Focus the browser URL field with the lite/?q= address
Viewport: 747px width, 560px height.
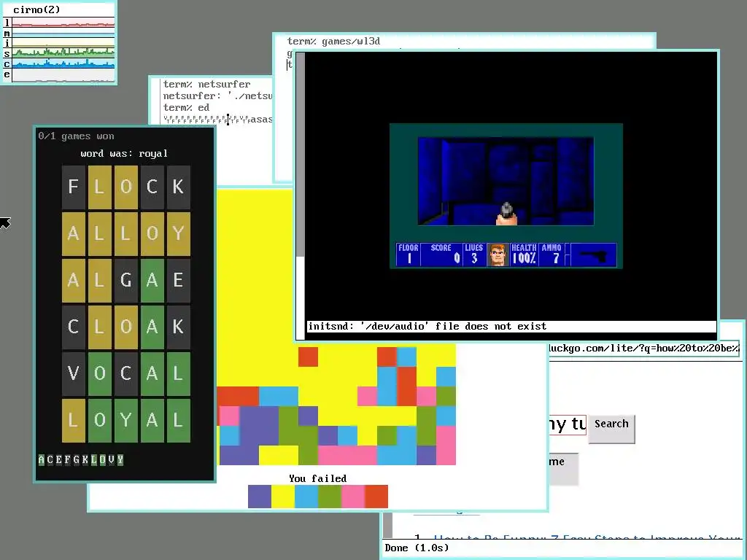click(644, 348)
